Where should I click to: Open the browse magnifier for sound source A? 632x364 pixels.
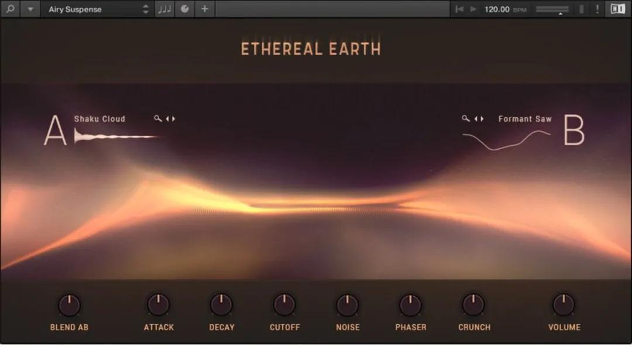[x=157, y=119]
